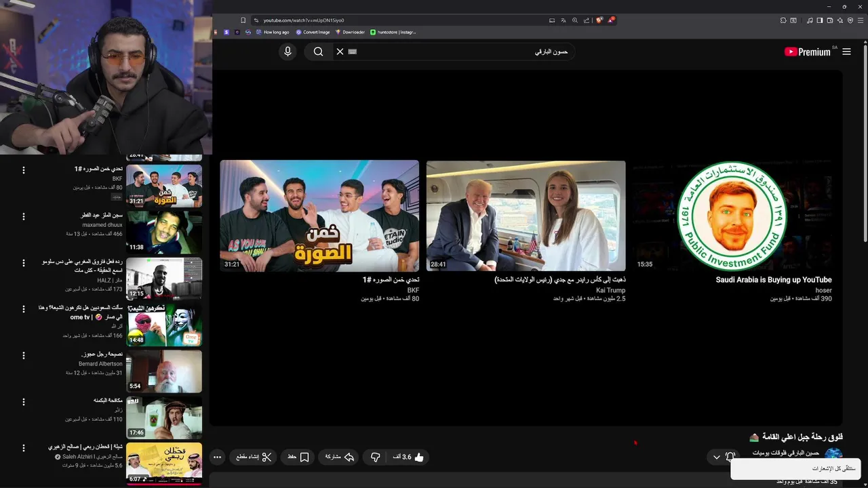Open sidebar ome tv video with 14:48 duration
The width and height of the screenshot is (868, 488).
pos(164,324)
